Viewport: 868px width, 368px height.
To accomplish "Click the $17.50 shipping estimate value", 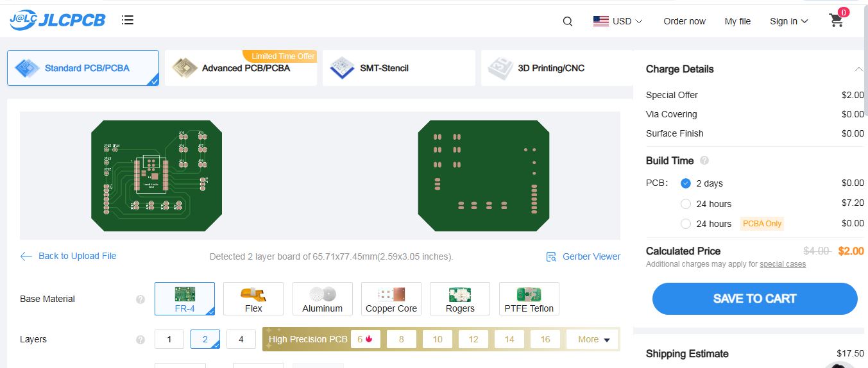I will point(851,353).
